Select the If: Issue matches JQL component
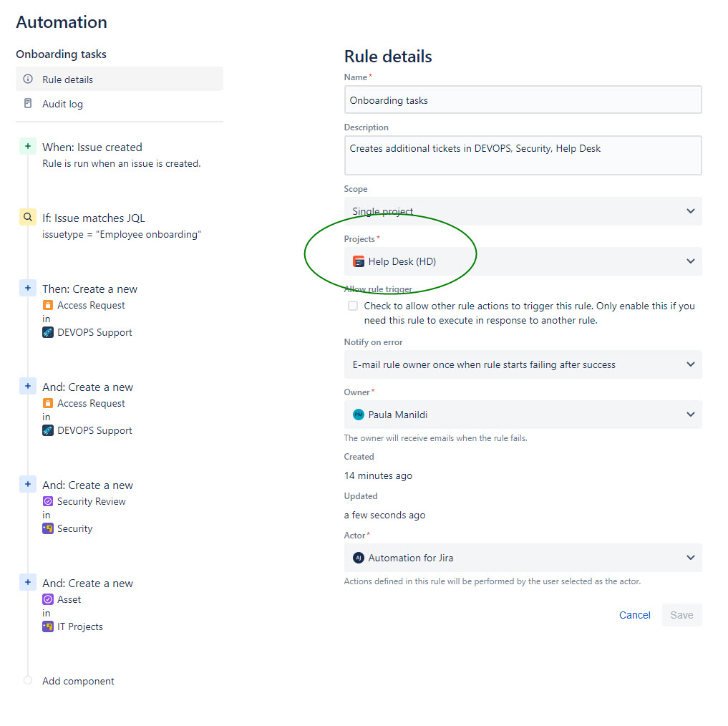 pyautogui.click(x=93, y=218)
